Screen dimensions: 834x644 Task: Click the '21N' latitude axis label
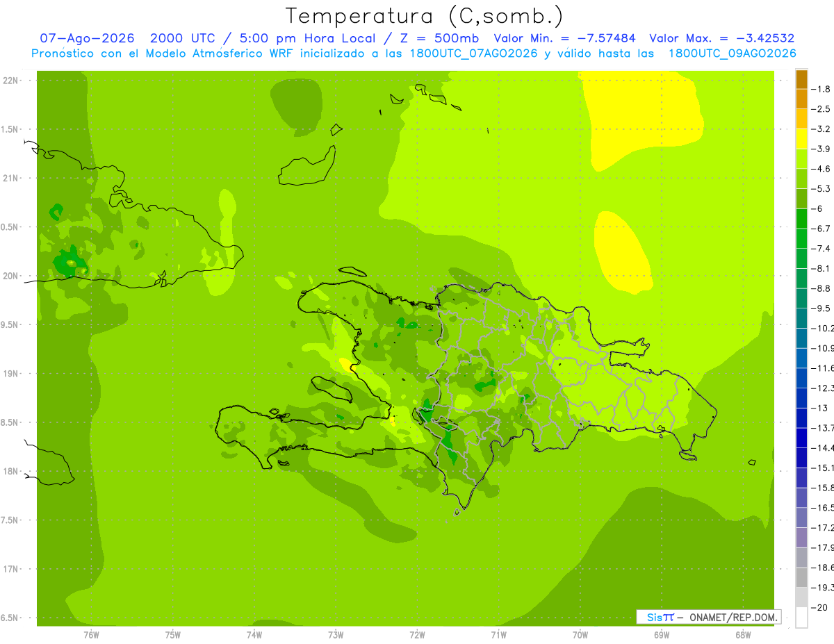point(12,178)
